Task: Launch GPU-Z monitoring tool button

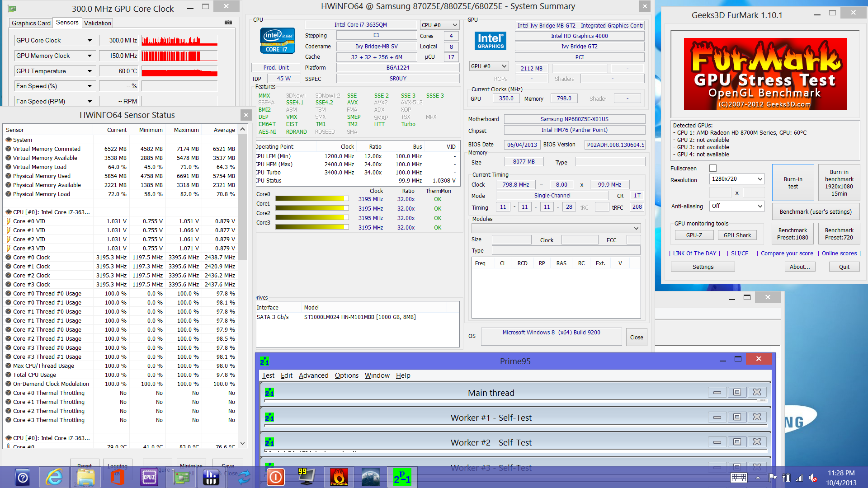Action: click(x=694, y=235)
